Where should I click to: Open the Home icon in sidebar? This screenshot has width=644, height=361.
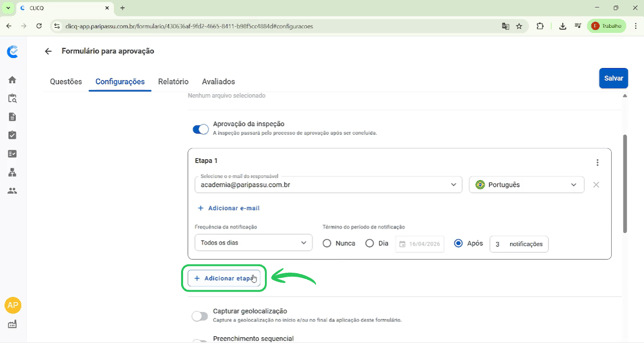click(12, 80)
